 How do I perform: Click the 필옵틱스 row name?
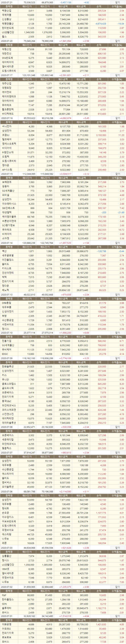pos(6,448)
